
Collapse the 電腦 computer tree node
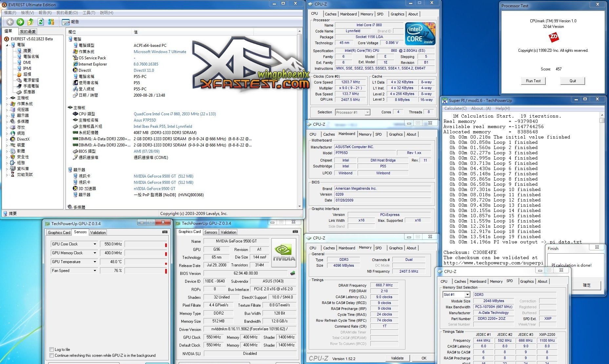point(7,45)
